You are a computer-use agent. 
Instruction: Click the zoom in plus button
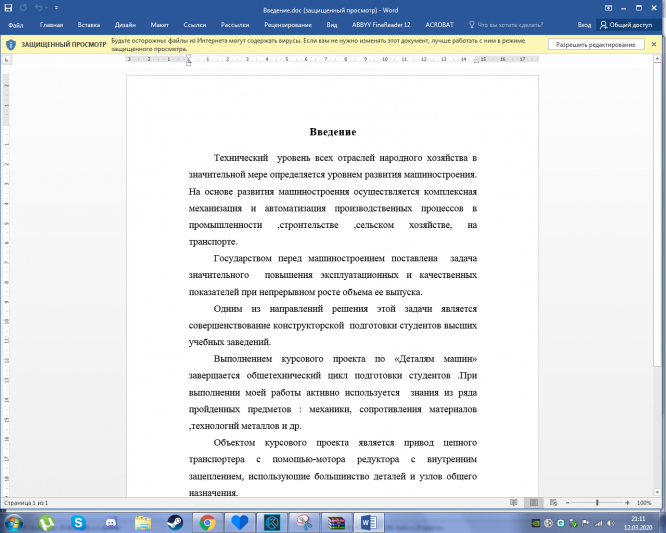627,503
